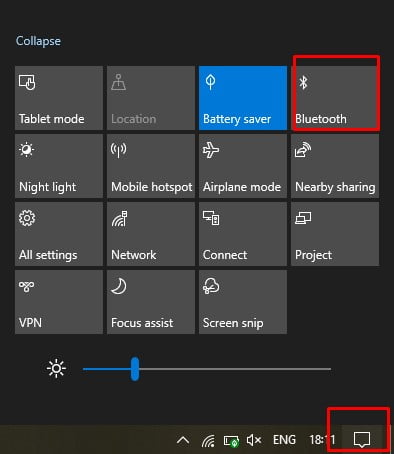Toggle Night light tile
Viewport: 394px width, 454px height.
click(x=59, y=166)
